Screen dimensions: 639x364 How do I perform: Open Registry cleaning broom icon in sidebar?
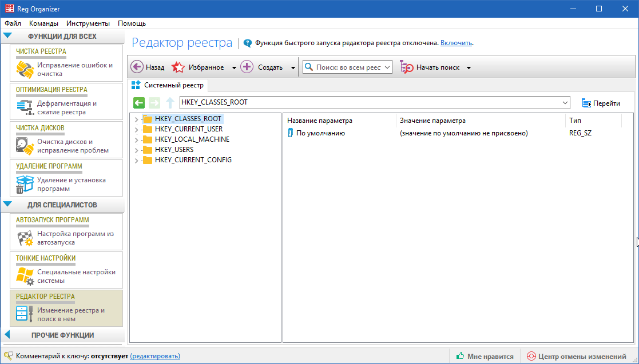(x=25, y=70)
